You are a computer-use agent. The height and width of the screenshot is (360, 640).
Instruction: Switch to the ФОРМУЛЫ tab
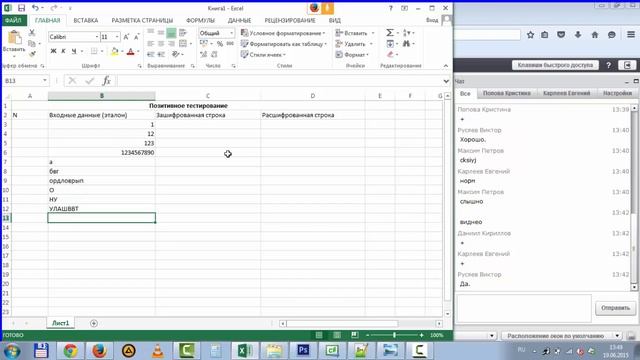pos(200,20)
